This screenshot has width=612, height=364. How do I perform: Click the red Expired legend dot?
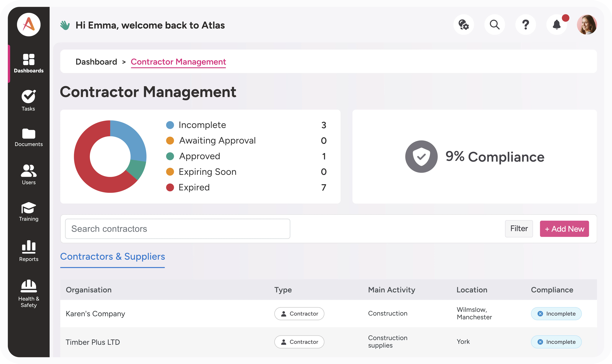click(170, 187)
